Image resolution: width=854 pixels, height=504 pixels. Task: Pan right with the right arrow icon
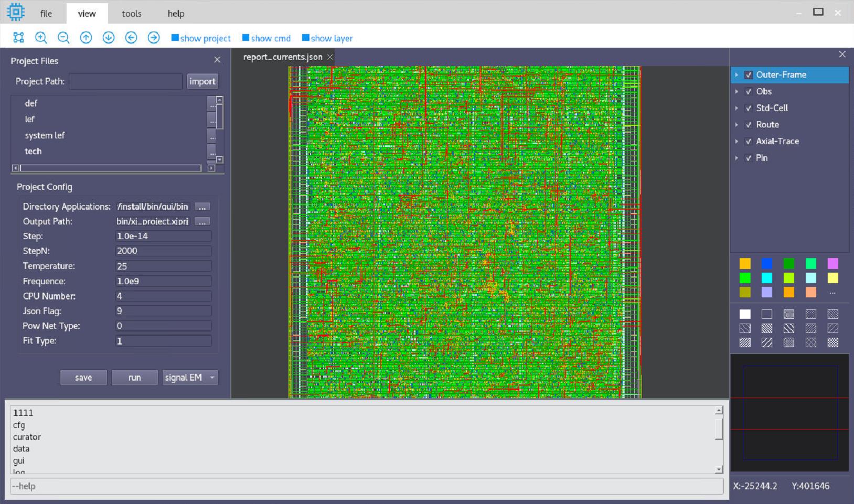pyautogui.click(x=154, y=38)
